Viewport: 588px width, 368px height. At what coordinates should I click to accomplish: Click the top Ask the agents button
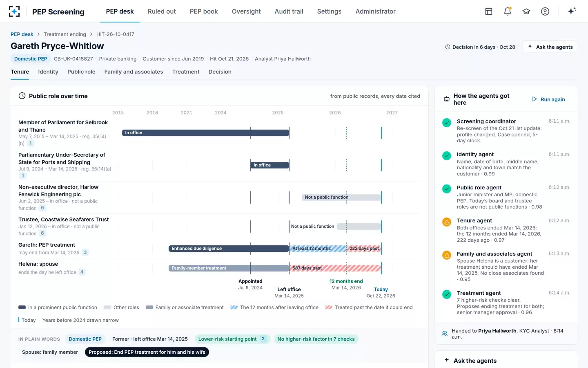tap(550, 47)
